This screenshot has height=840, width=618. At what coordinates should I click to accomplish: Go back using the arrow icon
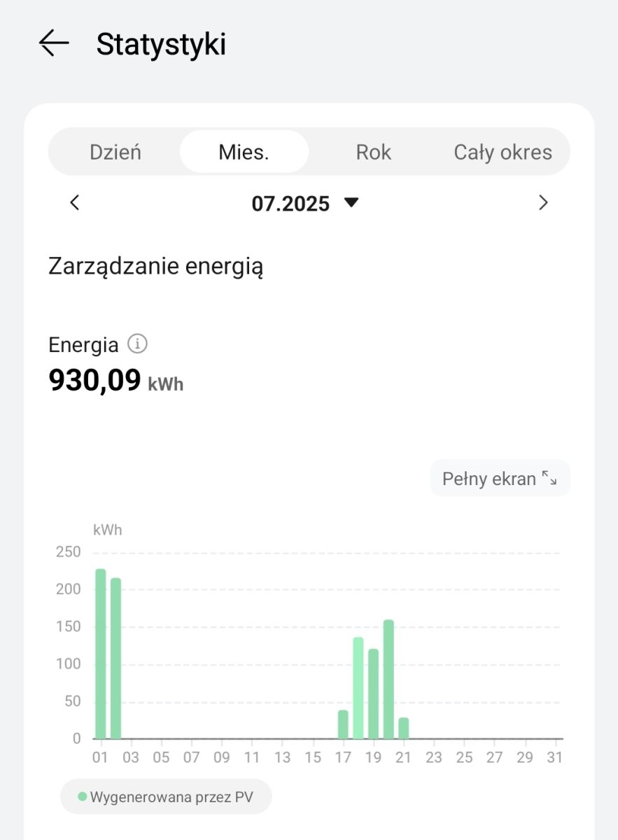click(x=54, y=43)
